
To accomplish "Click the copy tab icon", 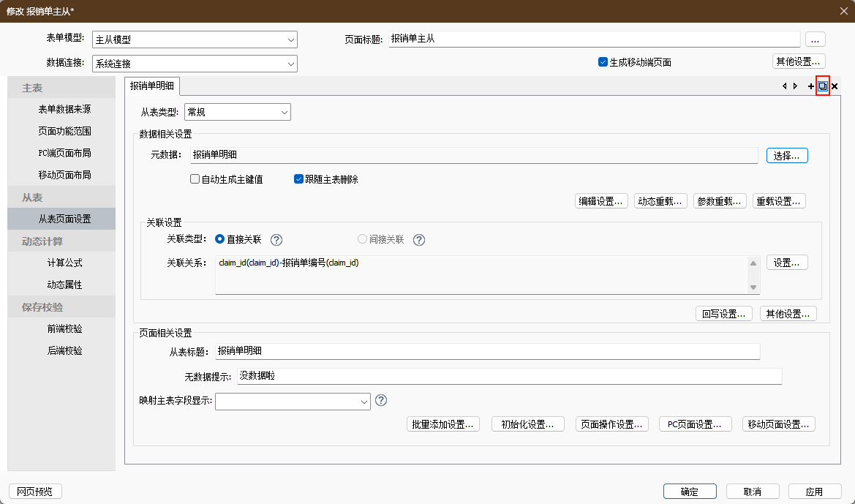I will coord(822,86).
